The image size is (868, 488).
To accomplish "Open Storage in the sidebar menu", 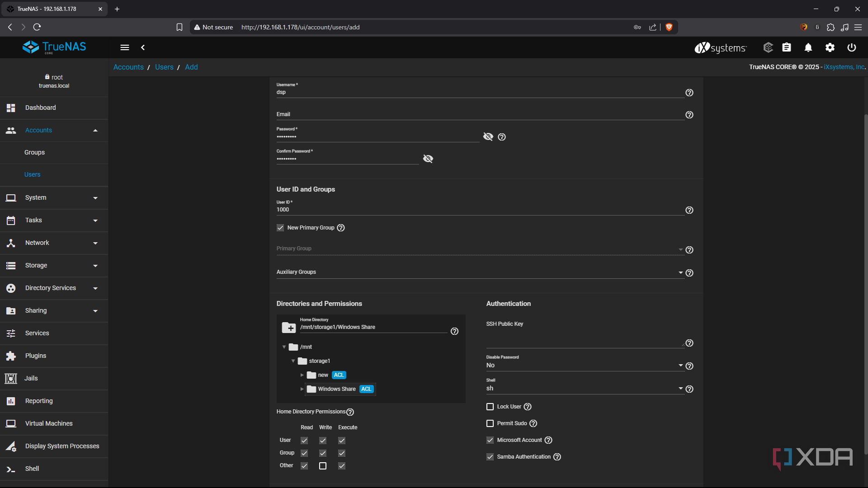I will click(x=36, y=265).
